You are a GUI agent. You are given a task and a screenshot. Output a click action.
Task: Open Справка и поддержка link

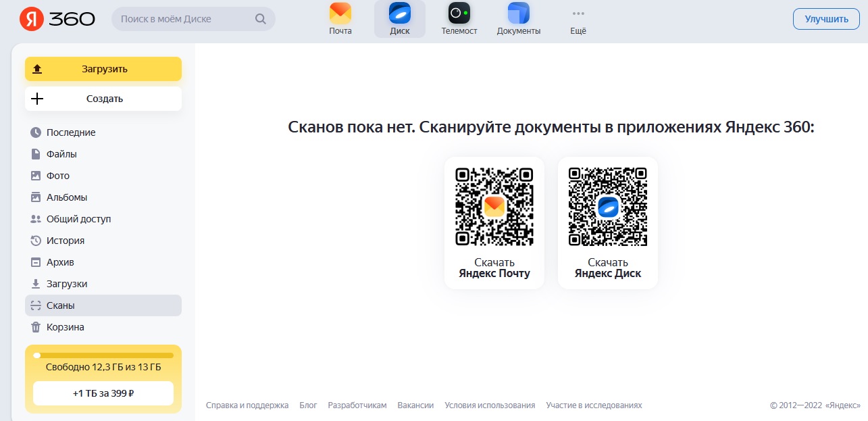point(247,405)
